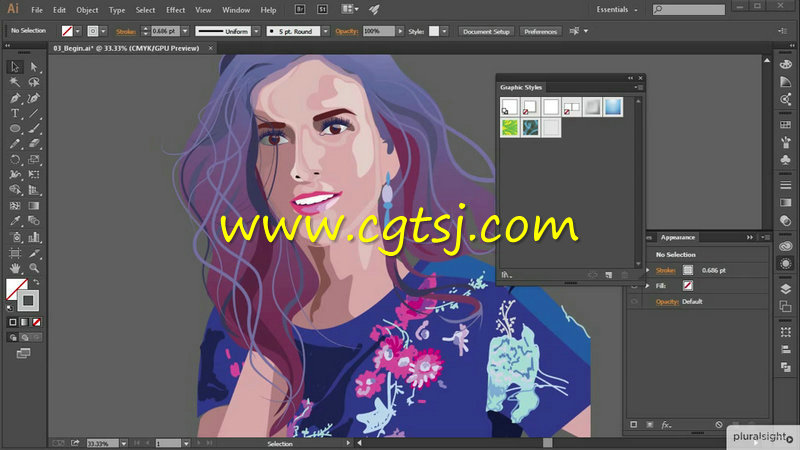800x450 pixels.
Task: Click the green foliage graphic style swatch
Action: click(x=510, y=128)
